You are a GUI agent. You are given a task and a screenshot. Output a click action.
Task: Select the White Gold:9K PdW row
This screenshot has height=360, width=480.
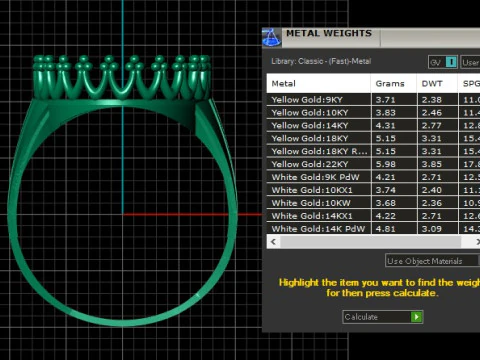373,177
